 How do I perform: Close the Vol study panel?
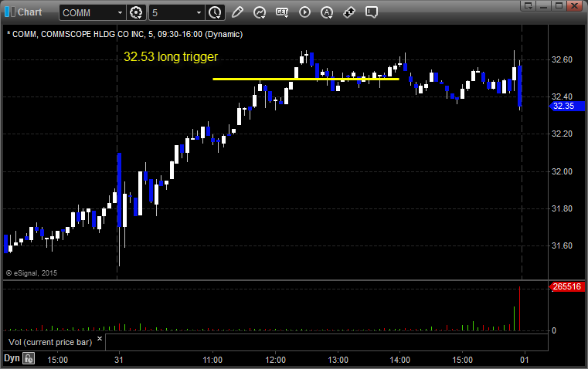100,339
